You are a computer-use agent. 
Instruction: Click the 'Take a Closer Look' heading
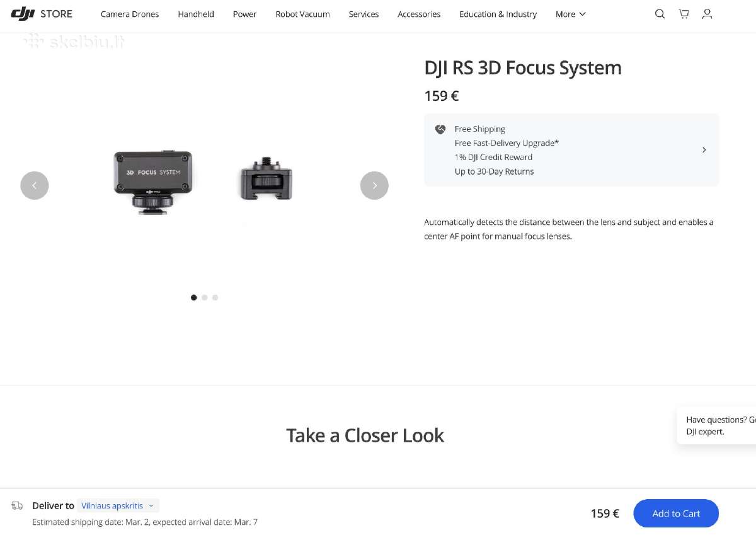365,435
